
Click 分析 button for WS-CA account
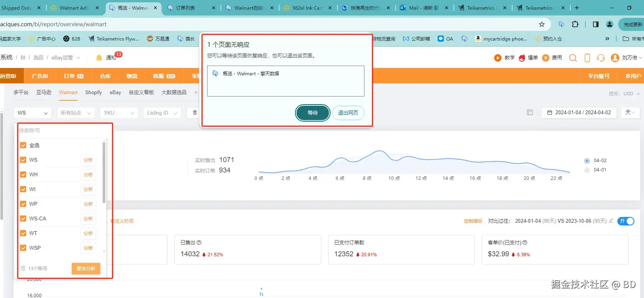(88, 218)
